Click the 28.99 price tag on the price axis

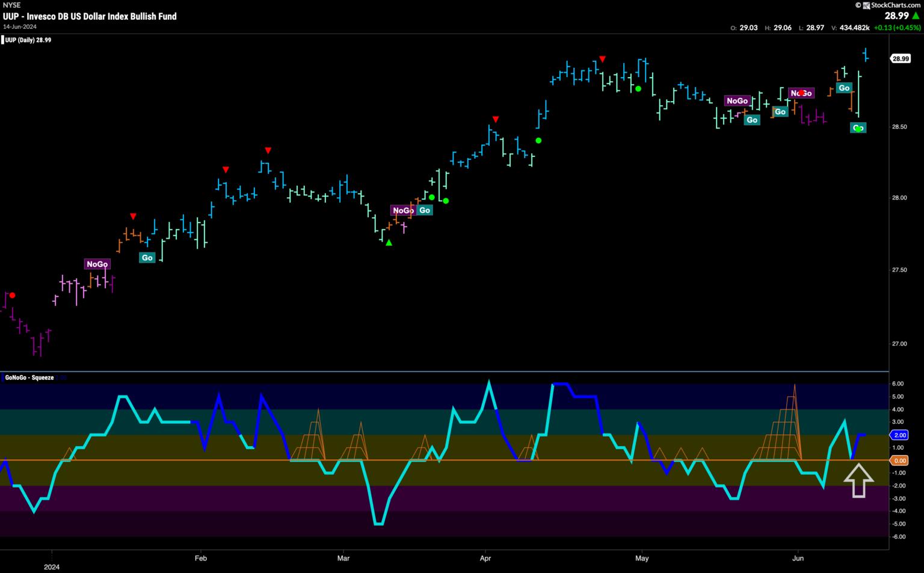tap(900, 59)
